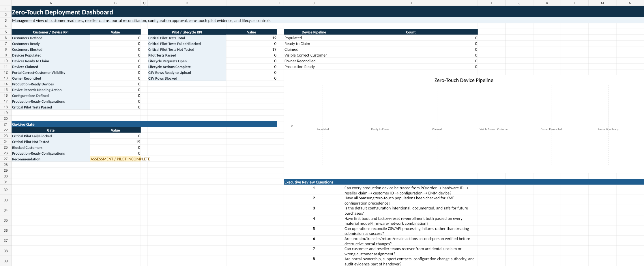Image resolution: width=644 pixels, height=266 pixels.
Task: Select column H header
Action: point(411,3)
